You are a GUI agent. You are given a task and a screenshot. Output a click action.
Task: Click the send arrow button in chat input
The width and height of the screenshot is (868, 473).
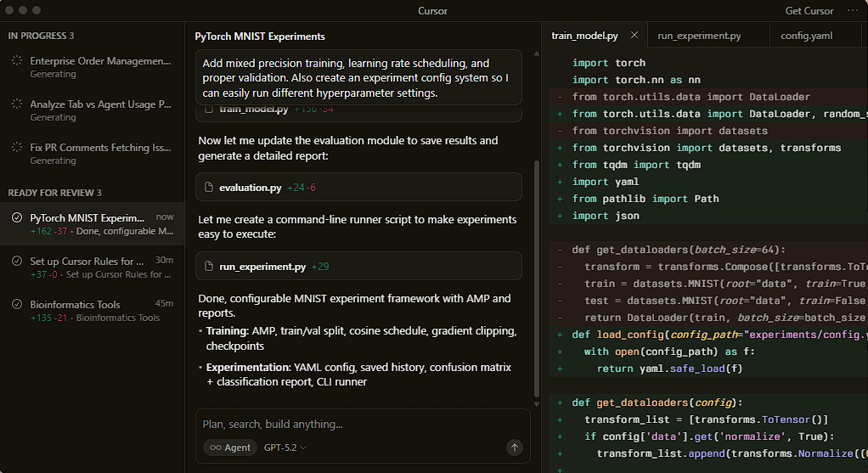514,448
